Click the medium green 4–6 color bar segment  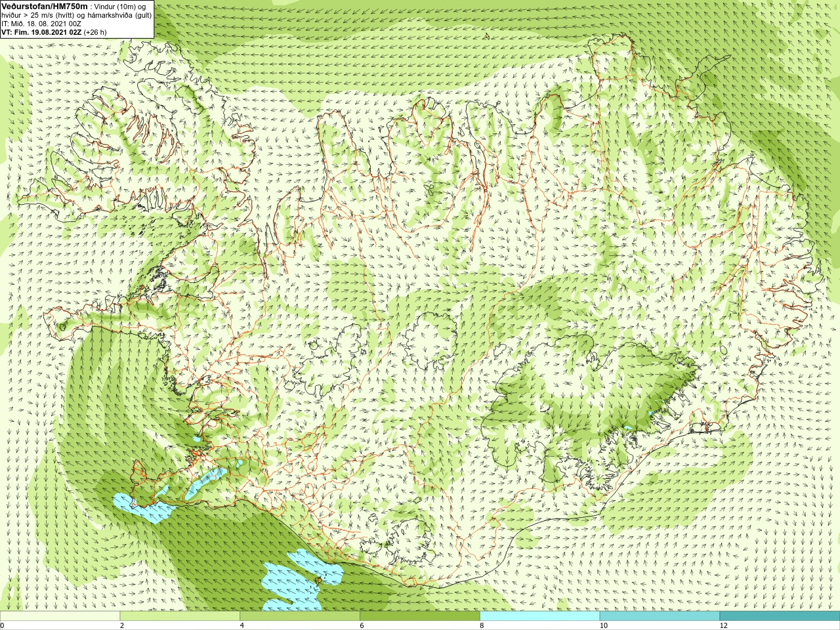[x=300, y=616]
